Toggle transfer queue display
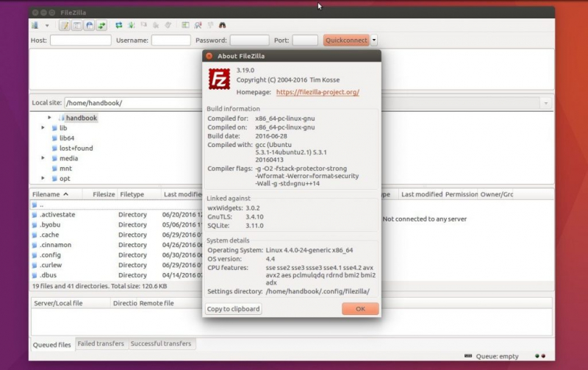Image resolution: width=588 pixels, height=370 pixels. tap(101, 26)
